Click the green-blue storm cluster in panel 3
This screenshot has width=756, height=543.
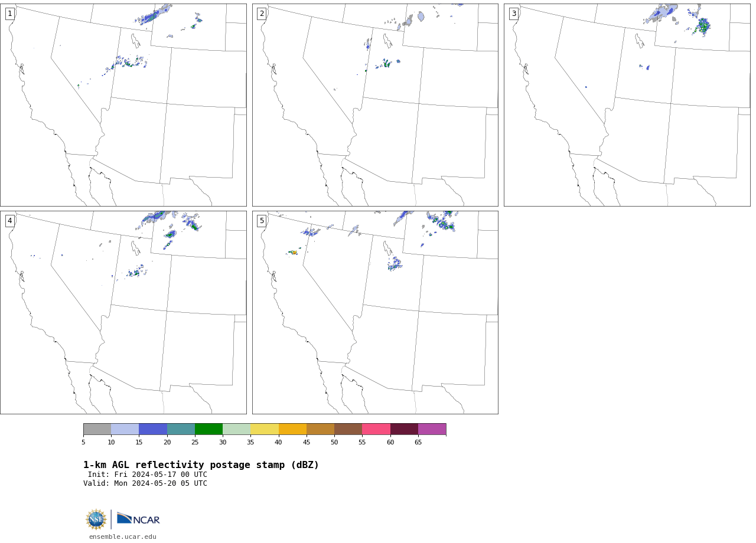(x=702, y=26)
